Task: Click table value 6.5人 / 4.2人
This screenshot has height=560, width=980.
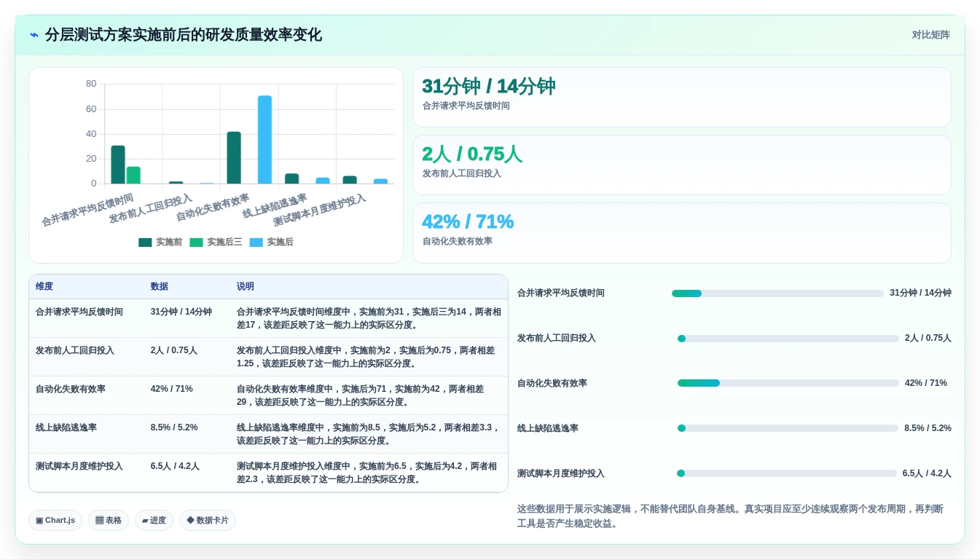Action: pyautogui.click(x=175, y=466)
